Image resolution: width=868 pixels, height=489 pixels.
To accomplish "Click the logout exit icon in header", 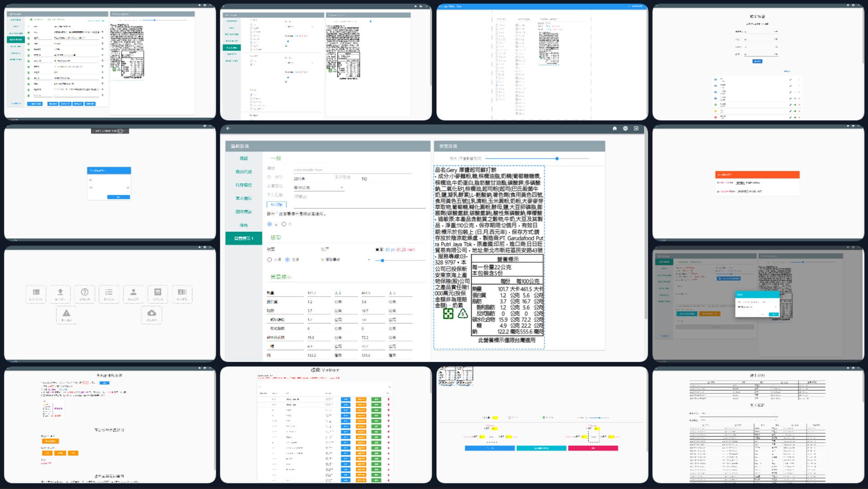I will 636,128.
